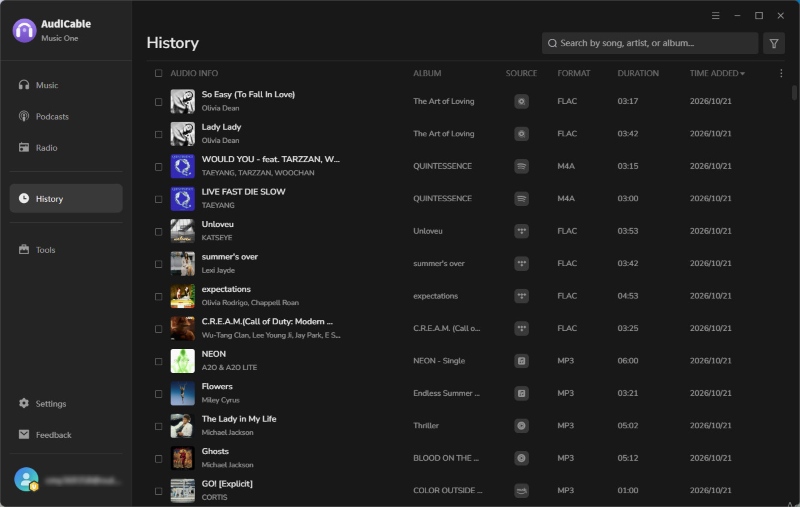
Task: Click song title 'expectations'
Action: [x=226, y=289]
